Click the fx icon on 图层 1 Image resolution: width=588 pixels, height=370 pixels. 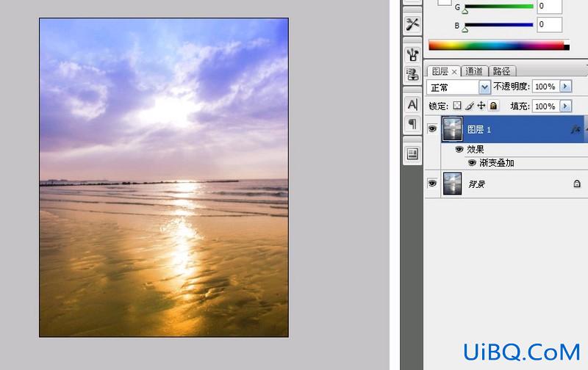pyautogui.click(x=575, y=130)
